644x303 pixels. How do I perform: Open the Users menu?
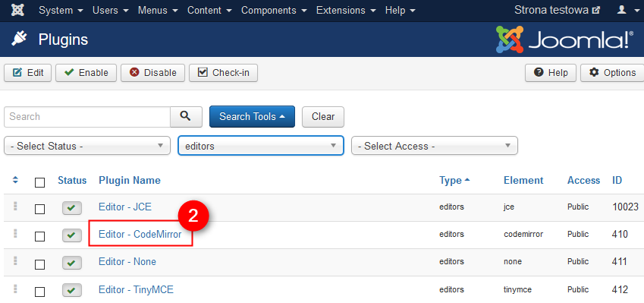tap(111, 11)
